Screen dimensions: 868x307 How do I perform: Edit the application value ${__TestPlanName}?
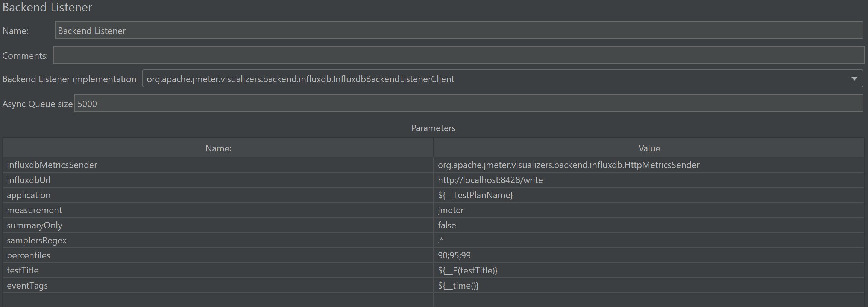[475, 195]
